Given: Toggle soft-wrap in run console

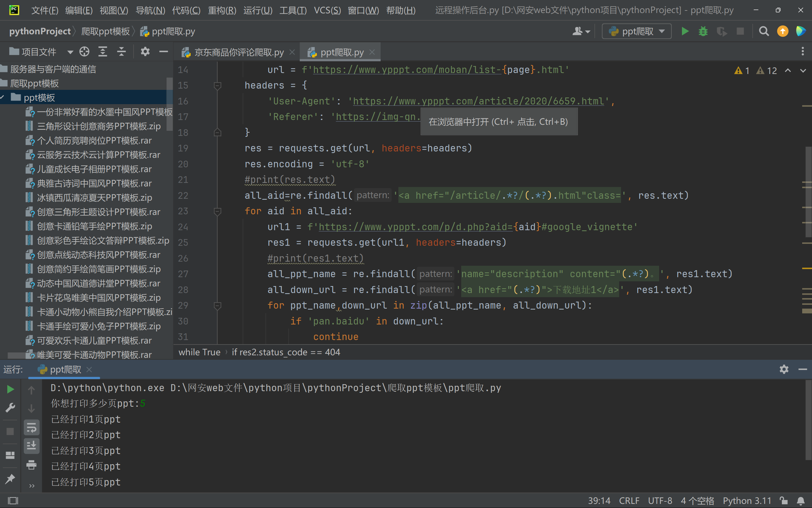Looking at the screenshot, I should 31,428.
